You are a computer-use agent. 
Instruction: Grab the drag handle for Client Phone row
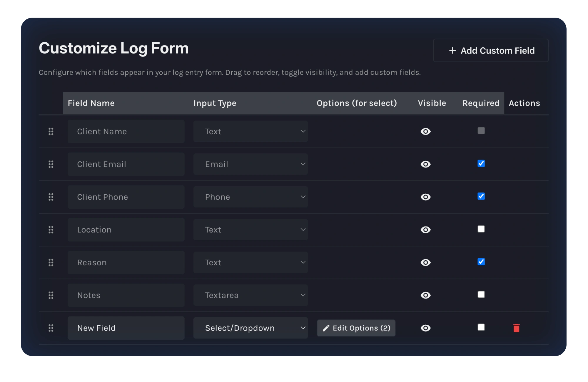pyautogui.click(x=51, y=197)
